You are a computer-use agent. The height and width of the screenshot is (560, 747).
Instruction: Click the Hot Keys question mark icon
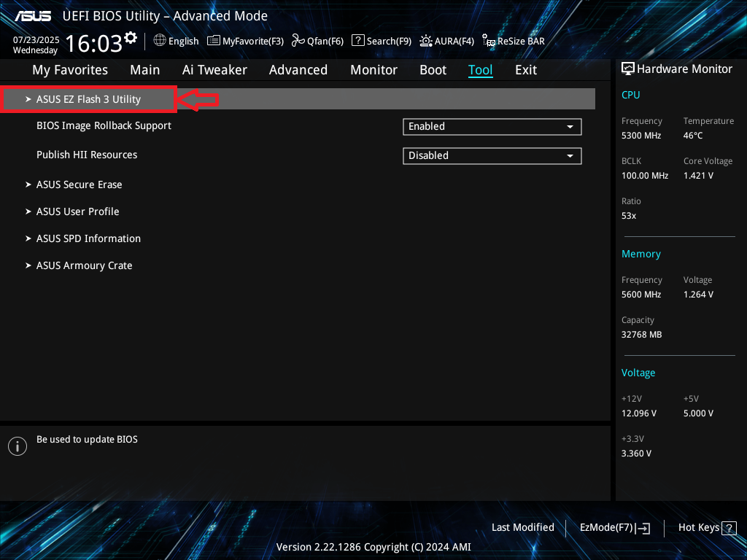tap(729, 528)
